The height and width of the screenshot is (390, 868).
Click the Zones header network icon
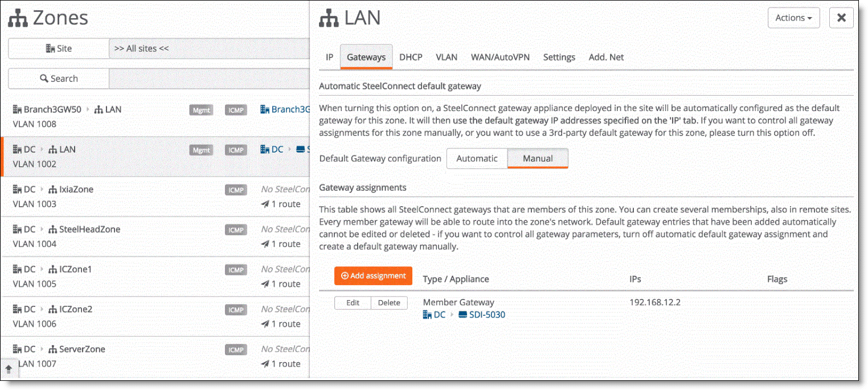[17, 18]
